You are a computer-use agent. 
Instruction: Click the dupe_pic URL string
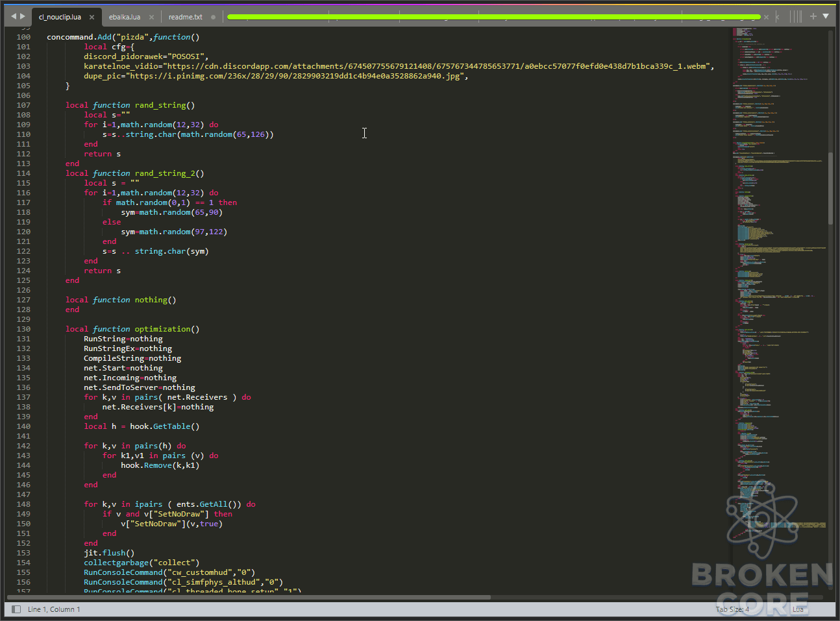click(x=295, y=76)
